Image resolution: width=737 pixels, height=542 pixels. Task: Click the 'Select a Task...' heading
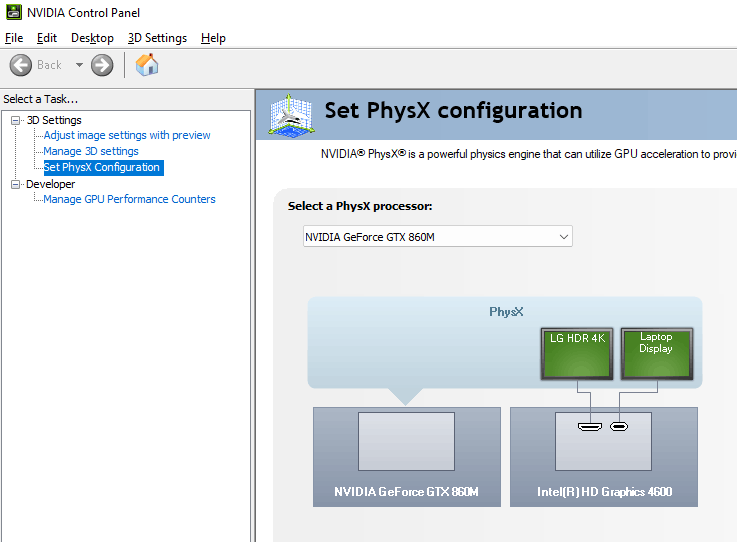[x=40, y=99]
